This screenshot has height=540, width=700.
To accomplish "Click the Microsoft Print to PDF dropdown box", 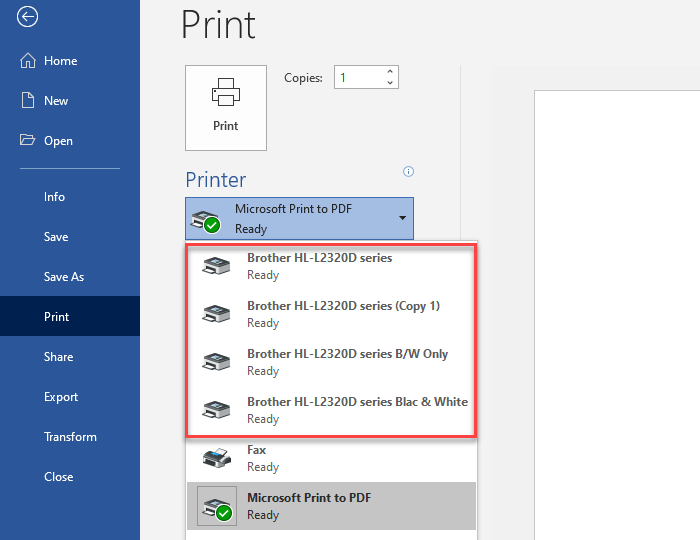I will (300, 218).
